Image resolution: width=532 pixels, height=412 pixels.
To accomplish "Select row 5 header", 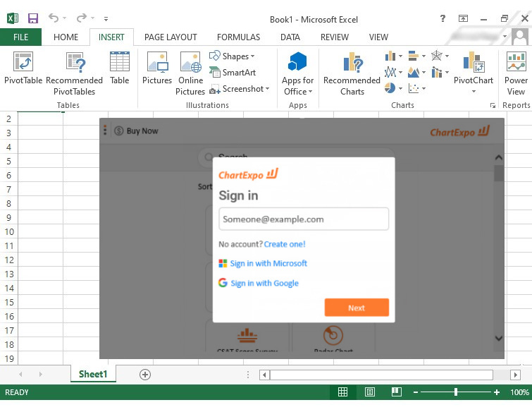I will point(9,161).
